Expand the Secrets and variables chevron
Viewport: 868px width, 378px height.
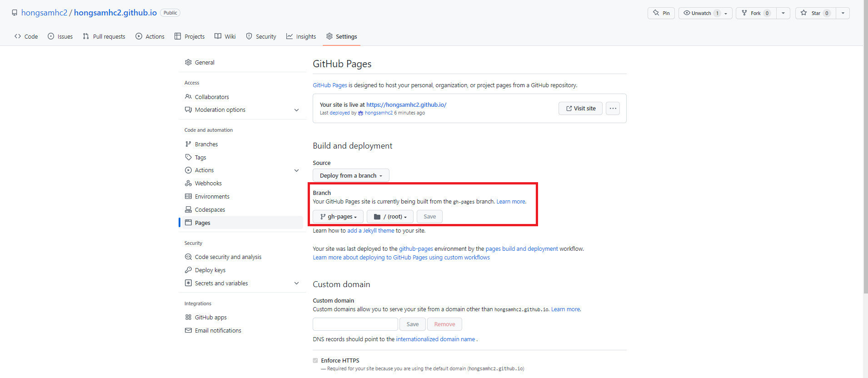tap(296, 283)
